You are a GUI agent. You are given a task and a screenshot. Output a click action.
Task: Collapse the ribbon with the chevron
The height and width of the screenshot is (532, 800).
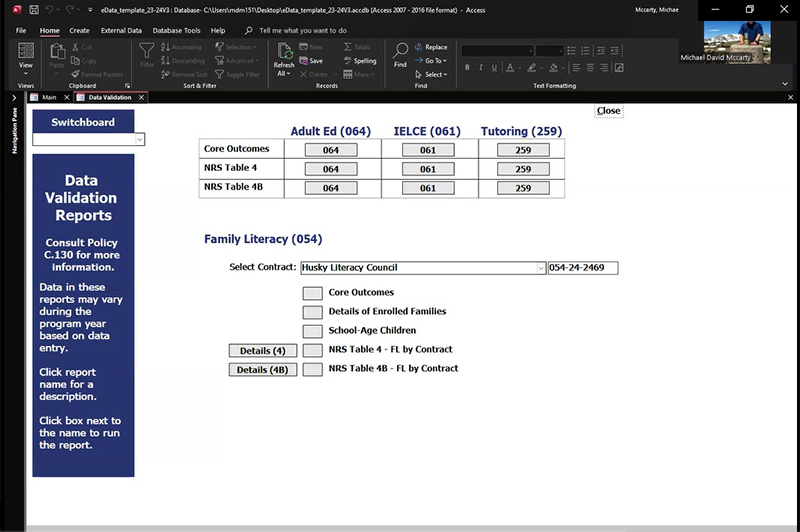(785, 84)
